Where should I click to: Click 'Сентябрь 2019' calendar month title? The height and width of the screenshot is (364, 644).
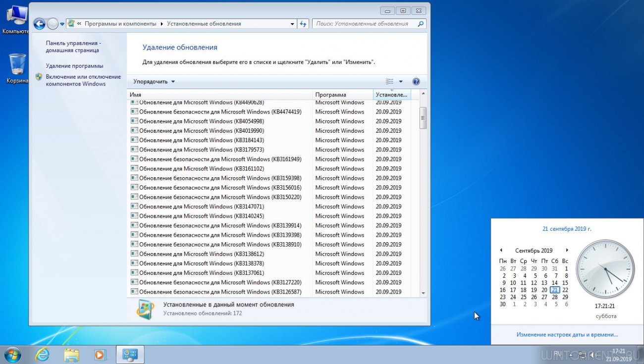coord(534,251)
